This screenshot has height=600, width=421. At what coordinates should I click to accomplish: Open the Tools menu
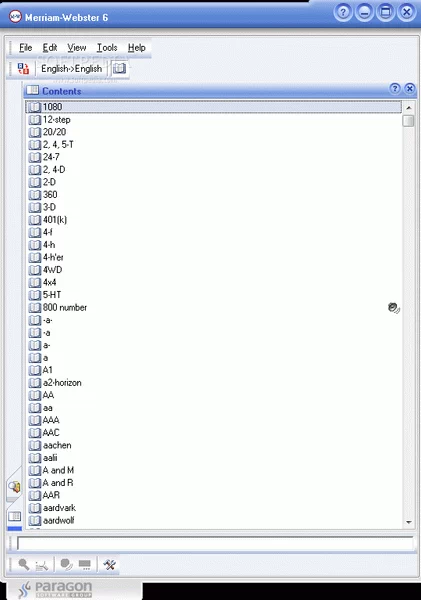(x=107, y=47)
